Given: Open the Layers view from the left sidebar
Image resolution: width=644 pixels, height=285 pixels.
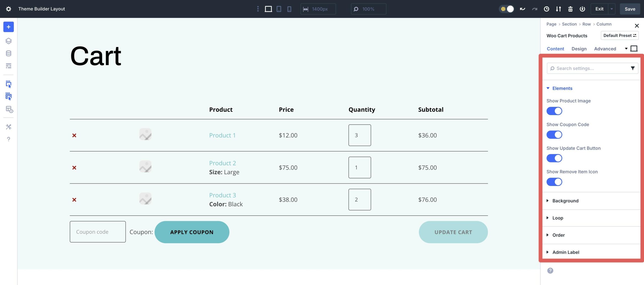Looking at the screenshot, I should point(9,41).
